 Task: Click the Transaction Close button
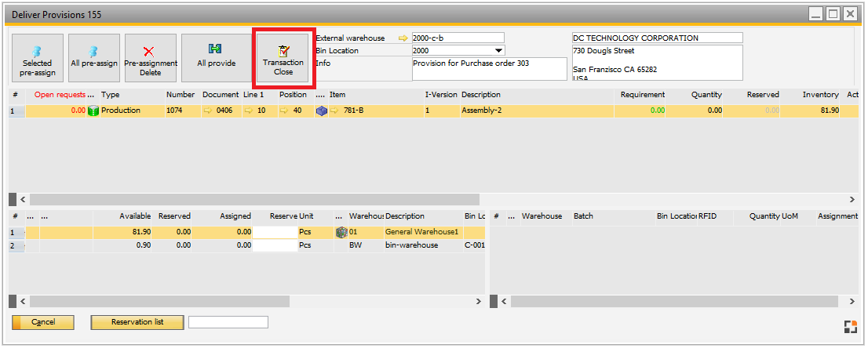pos(283,59)
